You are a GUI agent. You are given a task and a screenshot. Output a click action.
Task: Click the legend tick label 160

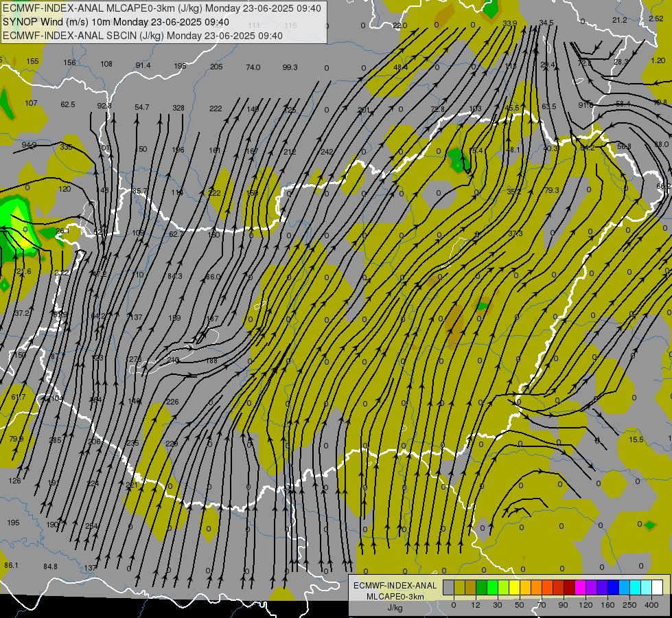coord(607,605)
